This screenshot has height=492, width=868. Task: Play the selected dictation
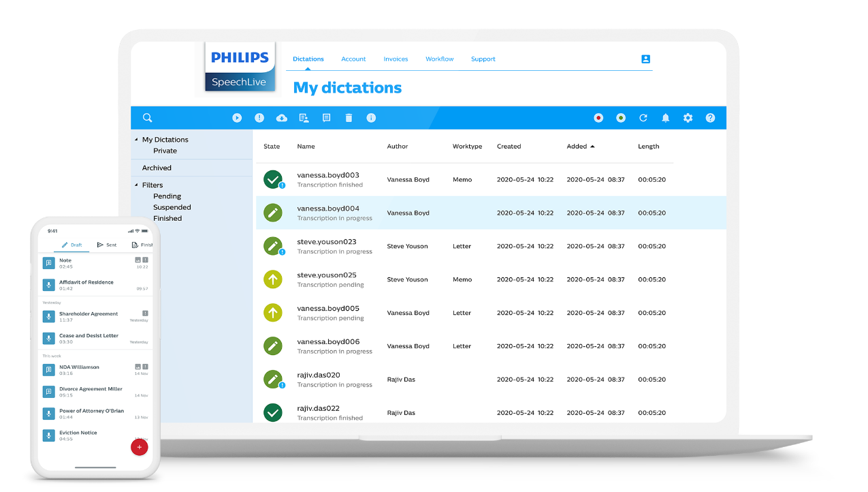point(236,117)
